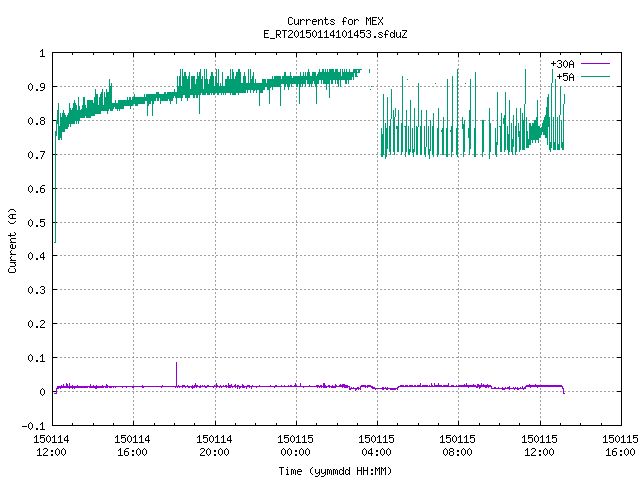Image resolution: width=640 pixels, height=480 pixels.
Task: Click y-axis tick value 0.6
Action: coord(36,189)
